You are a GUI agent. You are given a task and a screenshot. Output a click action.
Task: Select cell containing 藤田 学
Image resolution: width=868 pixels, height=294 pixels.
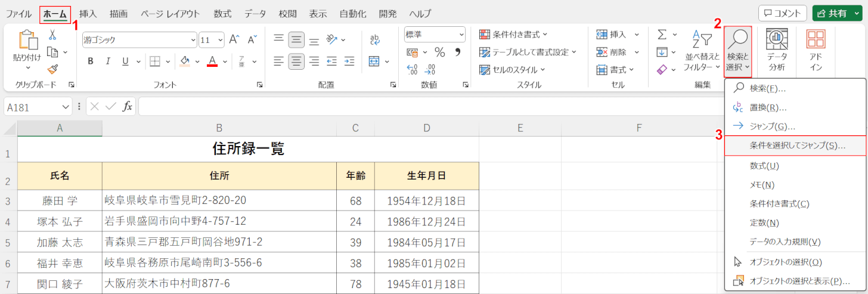(60, 200)
